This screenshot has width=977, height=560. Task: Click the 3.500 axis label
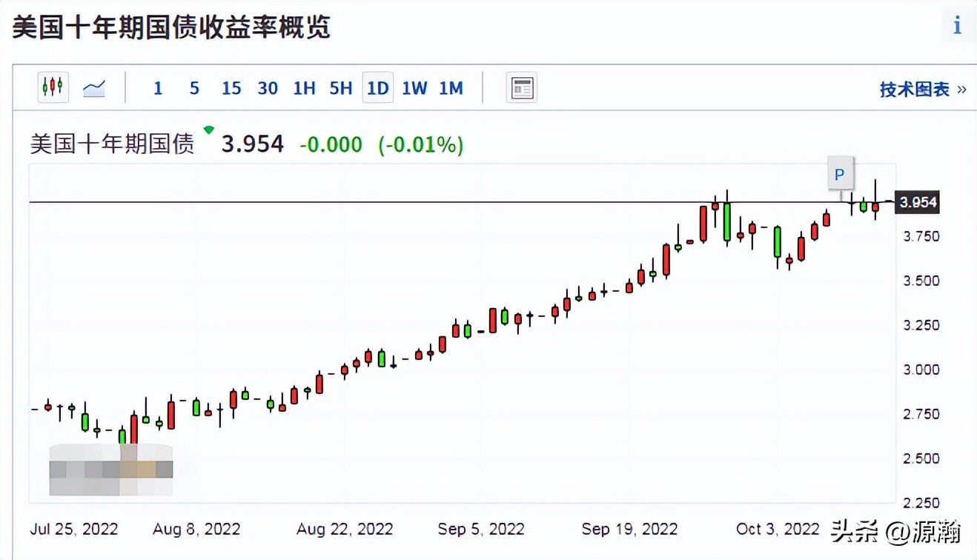[x=921, y=281]
